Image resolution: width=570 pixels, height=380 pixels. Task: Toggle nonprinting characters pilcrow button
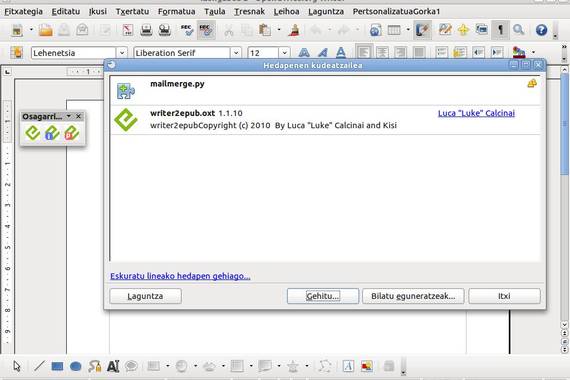[x=500, y=30]
